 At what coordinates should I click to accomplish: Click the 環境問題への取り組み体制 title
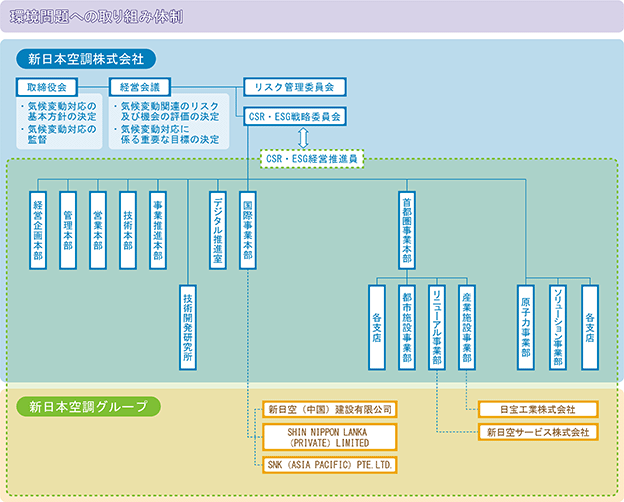coord(96,17)
